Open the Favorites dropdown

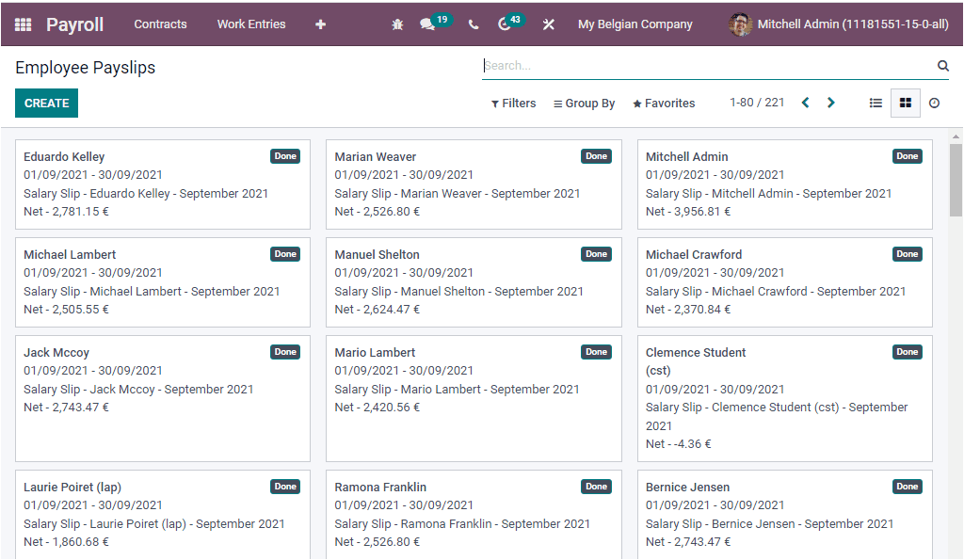(x=663, y=103)
